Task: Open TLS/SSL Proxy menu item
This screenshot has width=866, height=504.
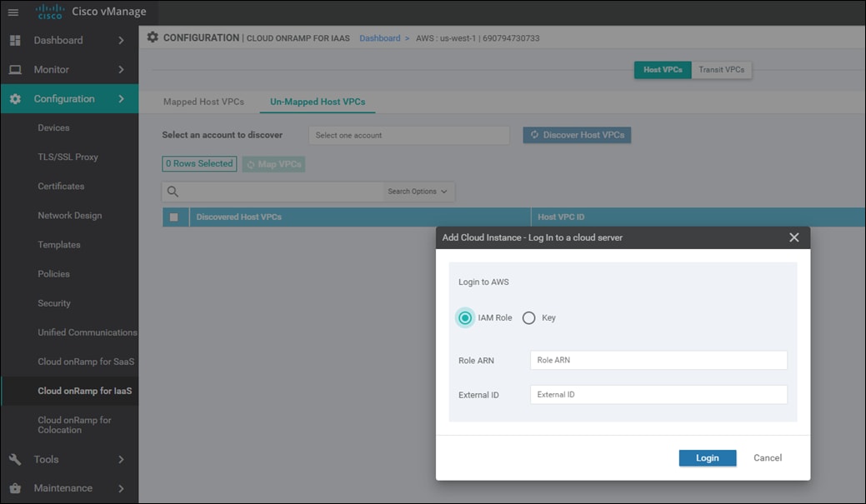Action: (x=68, y=157)
